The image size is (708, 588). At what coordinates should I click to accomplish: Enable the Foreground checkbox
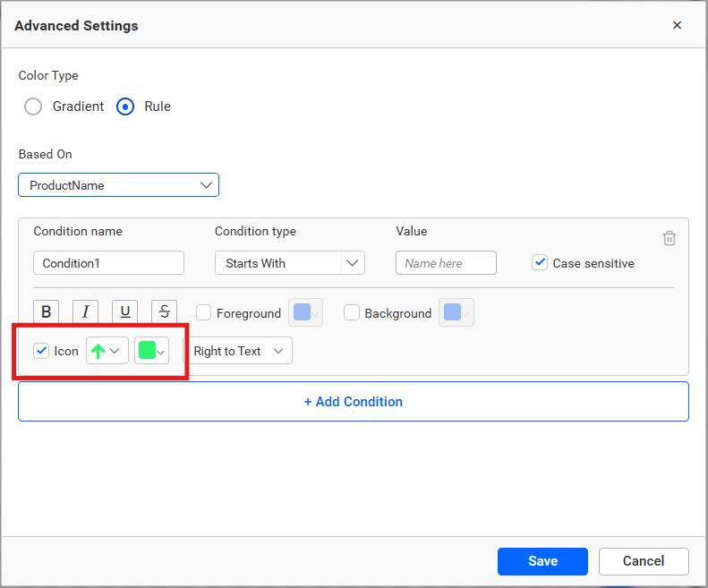coord(204,312)
